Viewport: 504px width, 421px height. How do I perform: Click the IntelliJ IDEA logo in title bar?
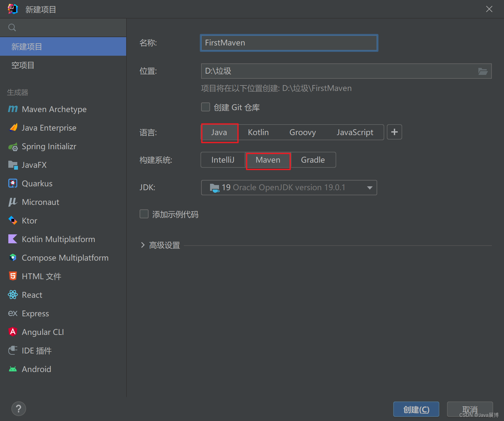[13, 9]
